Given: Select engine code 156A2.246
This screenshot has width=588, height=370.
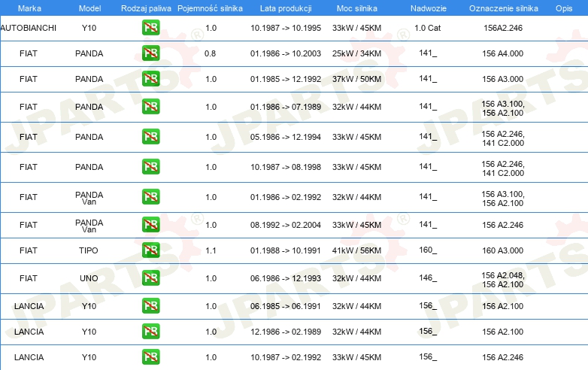Looking at the screenshot, I should [503, 28].
